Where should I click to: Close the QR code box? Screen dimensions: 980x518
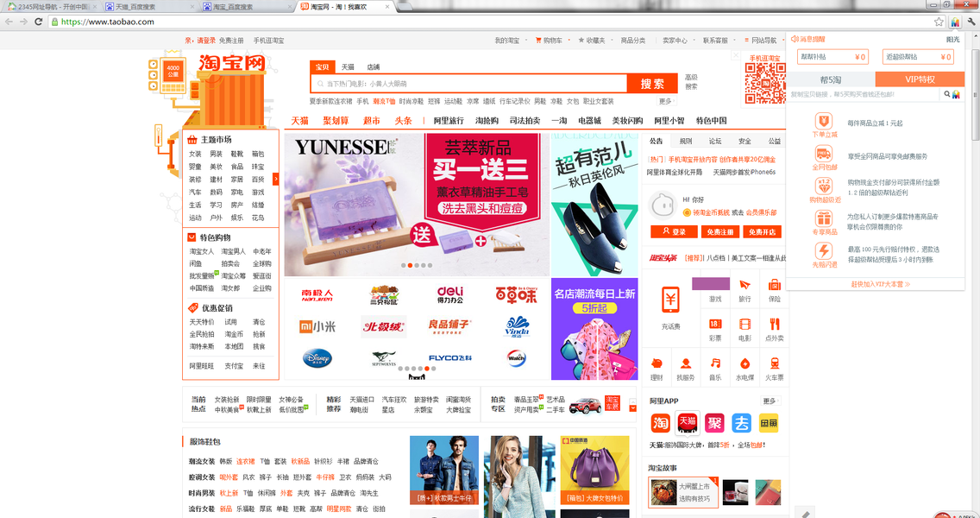click(x=736, y=55)
